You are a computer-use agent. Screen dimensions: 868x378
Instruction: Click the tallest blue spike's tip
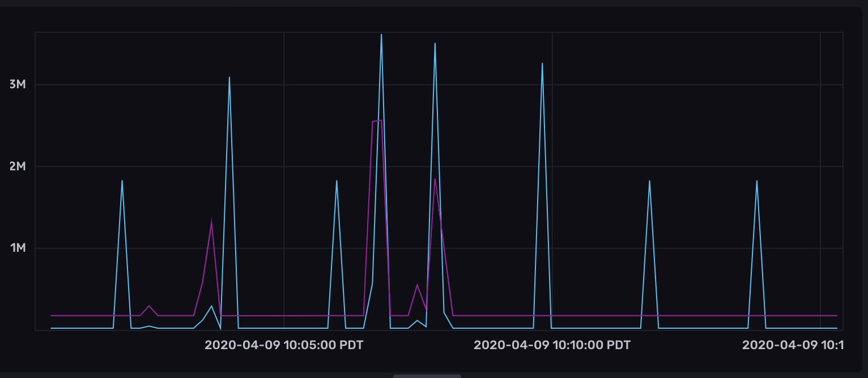(381, 35)
